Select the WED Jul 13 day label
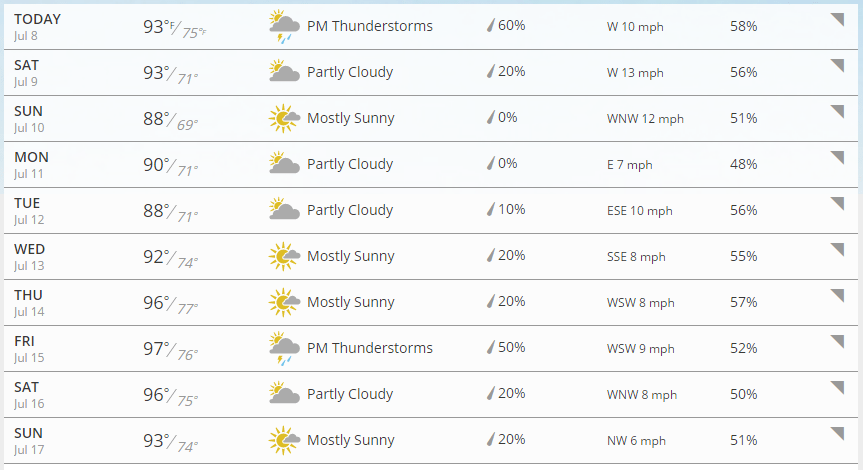863x470 pixels. [30, 257]
